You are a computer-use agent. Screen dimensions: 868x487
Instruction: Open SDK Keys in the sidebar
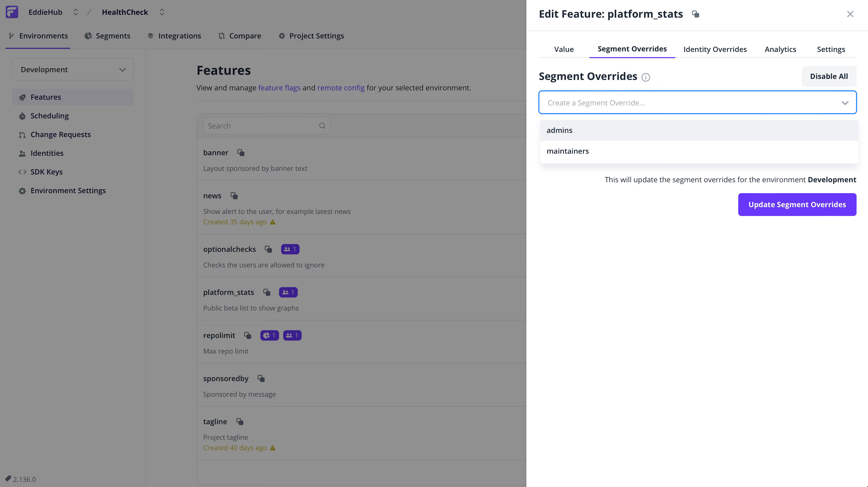pos(73,172)
